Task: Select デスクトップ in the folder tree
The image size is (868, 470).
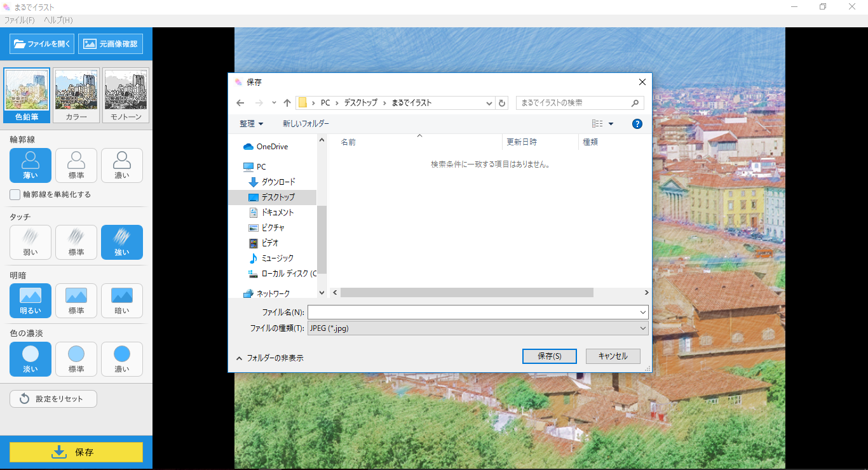Action: tap(278, 197)
